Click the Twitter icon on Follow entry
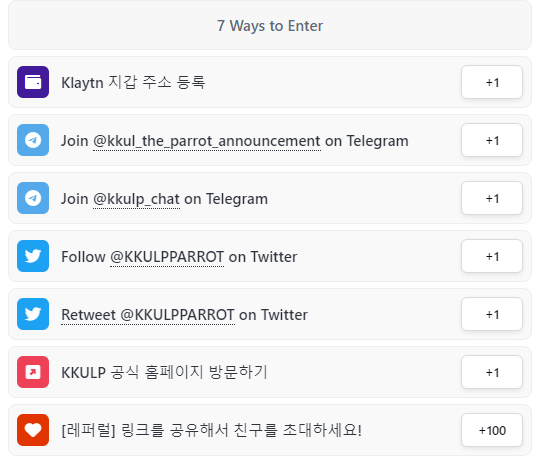The height and width of the screenshot is (462, 540). [x=33, y=256]
